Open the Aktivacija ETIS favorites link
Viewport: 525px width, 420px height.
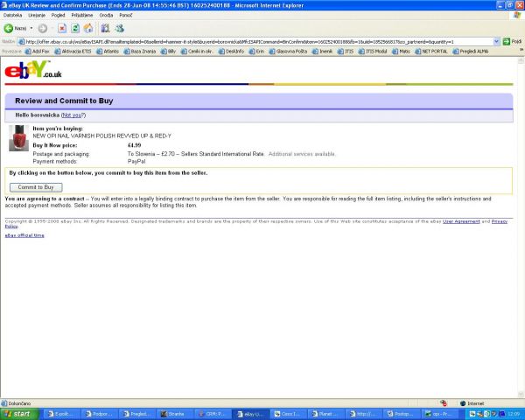point(73,52)
